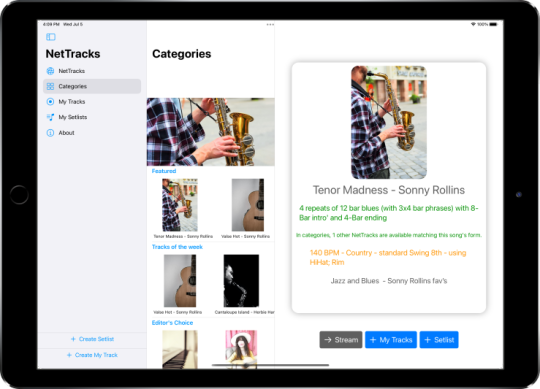Screen dimensions: 540x389
Task: Click the status bar time and date
Action: click(x=63, y=24)
